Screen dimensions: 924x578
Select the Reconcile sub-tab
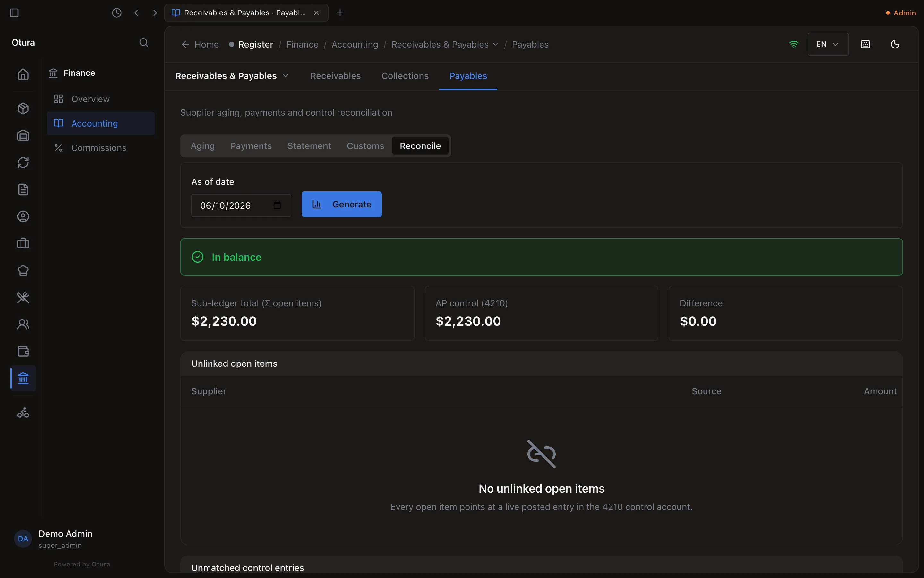coord(420,146)
